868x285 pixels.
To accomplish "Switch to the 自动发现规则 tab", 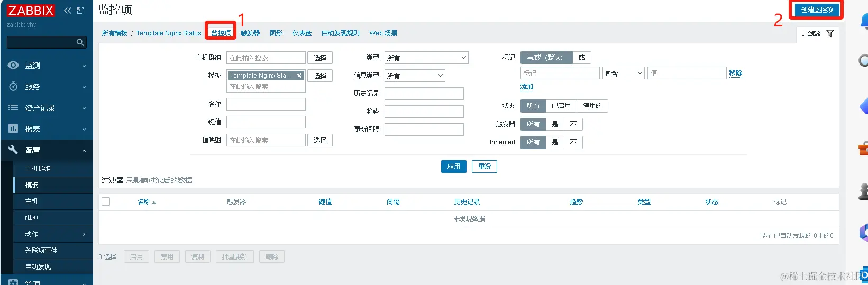I will click(341, 33).
